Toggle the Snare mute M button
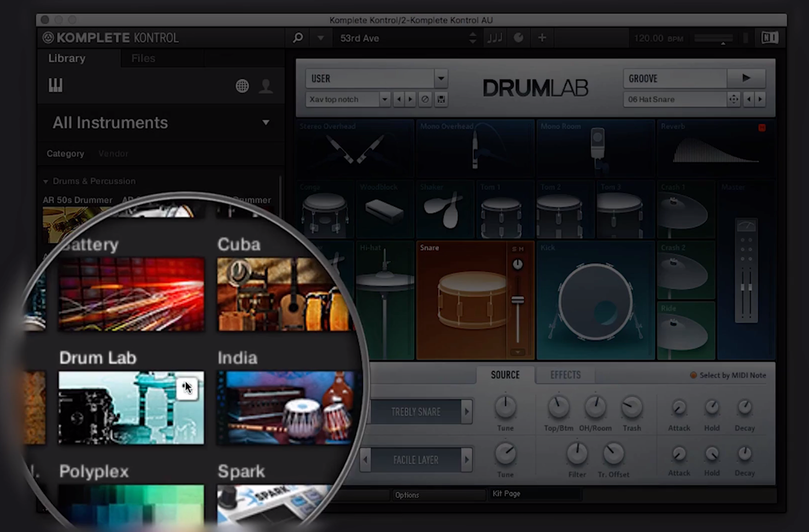Viewport: 809px width, 532px height. coord(521,249)
